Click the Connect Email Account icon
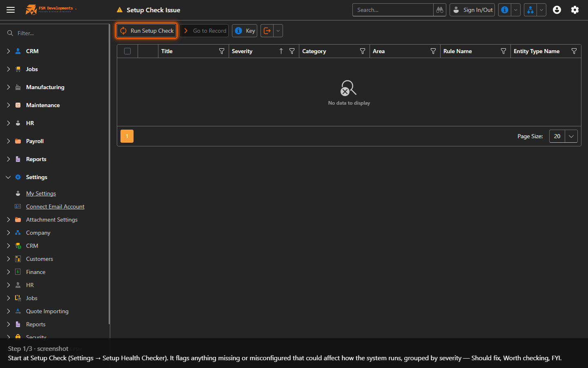 18,206
